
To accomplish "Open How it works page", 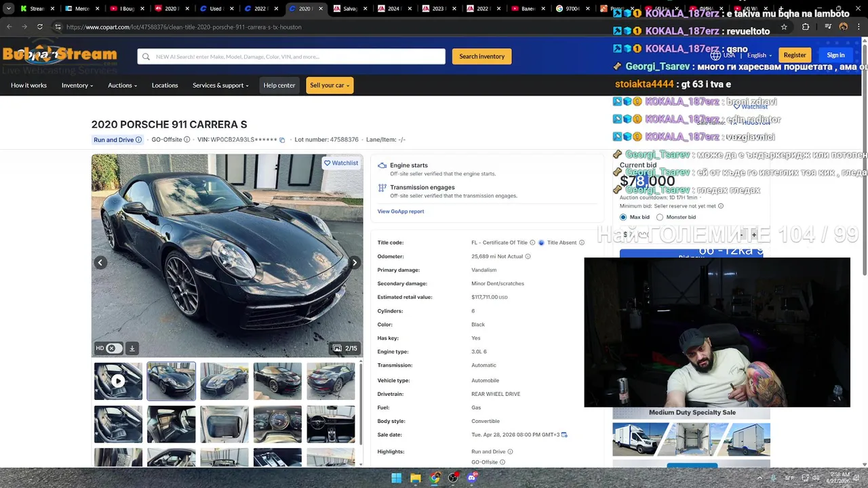I will point(28,85).
